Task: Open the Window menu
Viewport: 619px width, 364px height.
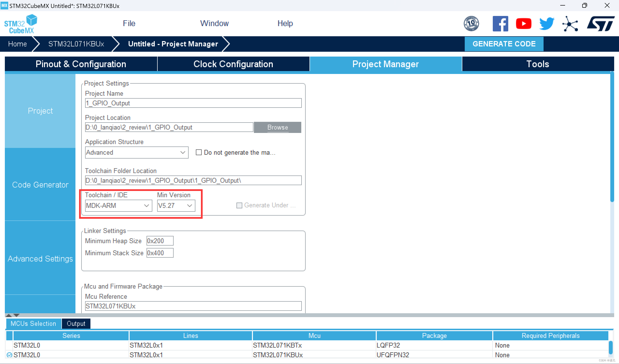Action: (x=214, y=23)
